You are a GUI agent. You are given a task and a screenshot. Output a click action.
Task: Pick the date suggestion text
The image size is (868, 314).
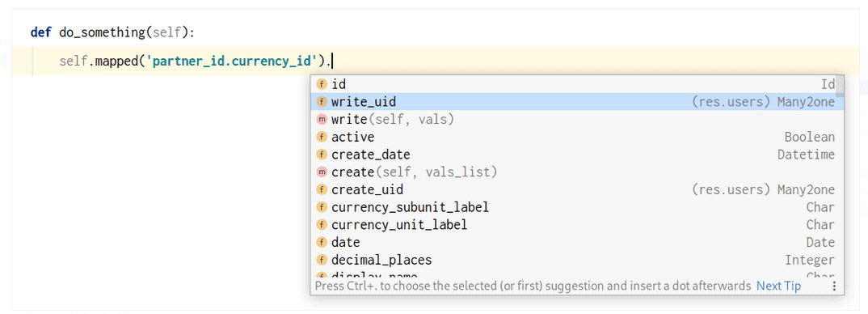345,243
